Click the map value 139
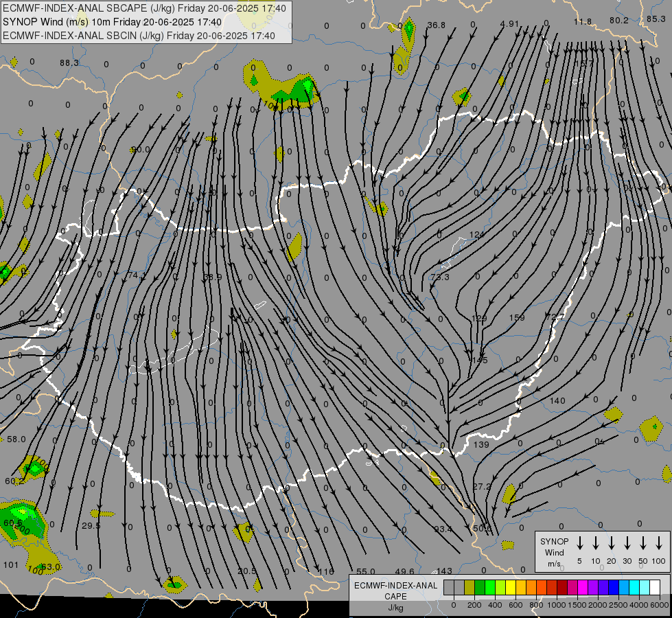Viewport: 672px width, 618px height. (481, 444)
